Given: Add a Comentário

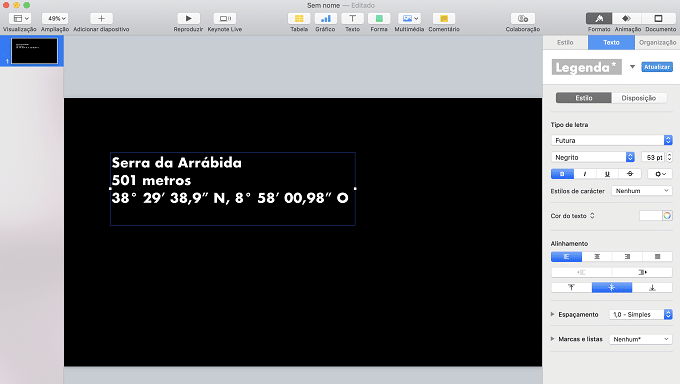Looking at the screenshot, I should [x=444, y=19].
